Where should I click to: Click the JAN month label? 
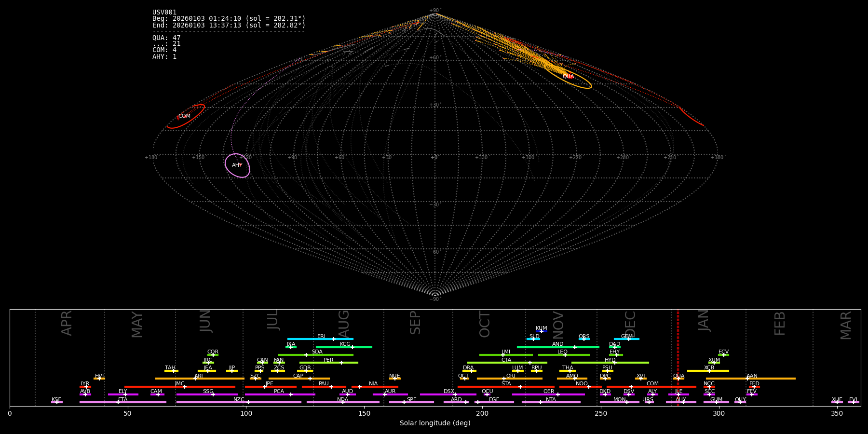(704, 321)
